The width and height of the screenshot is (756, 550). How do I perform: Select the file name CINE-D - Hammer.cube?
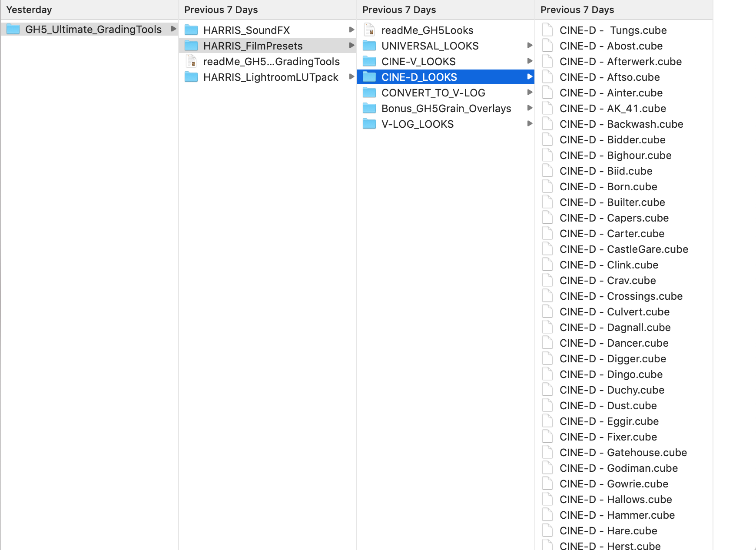(617, 515)
